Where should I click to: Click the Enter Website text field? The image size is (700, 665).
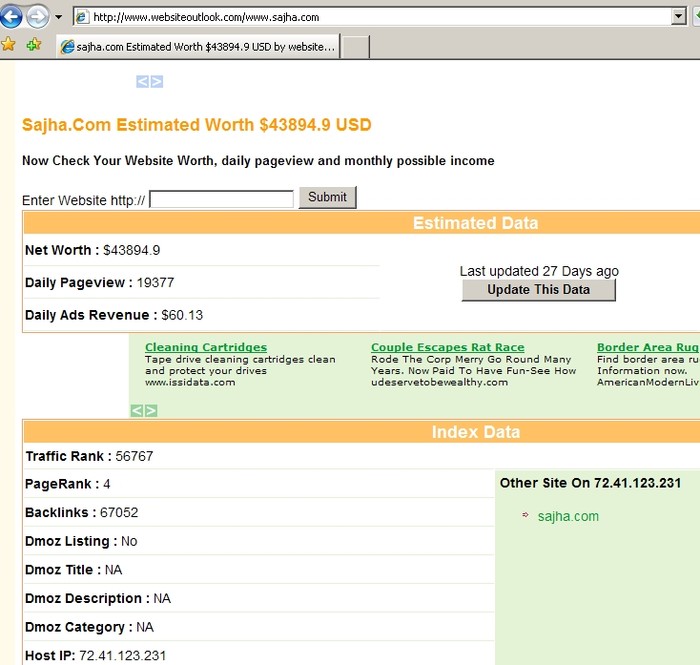click(x=221, y=199)
